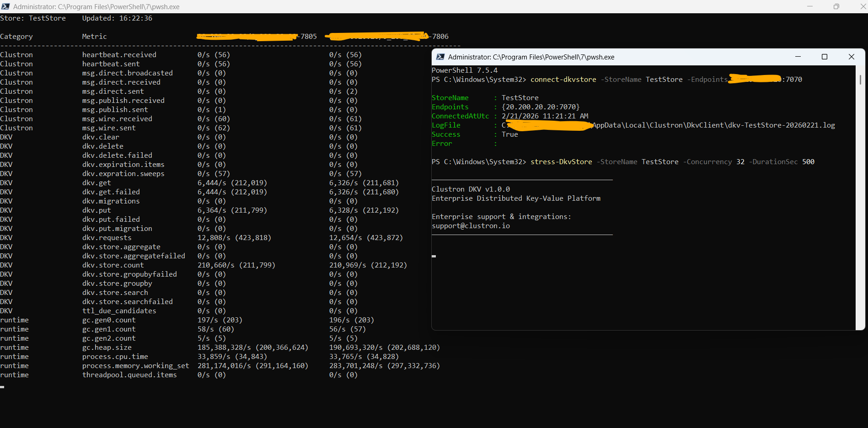Click 'gc.heap.size' metric
This screenshot has width=868, height=428.
107,348
